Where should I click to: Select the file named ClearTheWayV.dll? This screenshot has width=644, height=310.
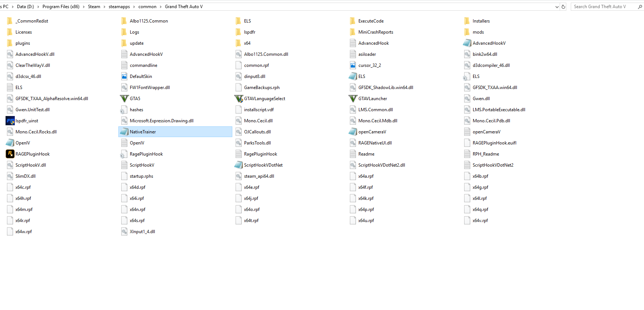click(33, 65)
